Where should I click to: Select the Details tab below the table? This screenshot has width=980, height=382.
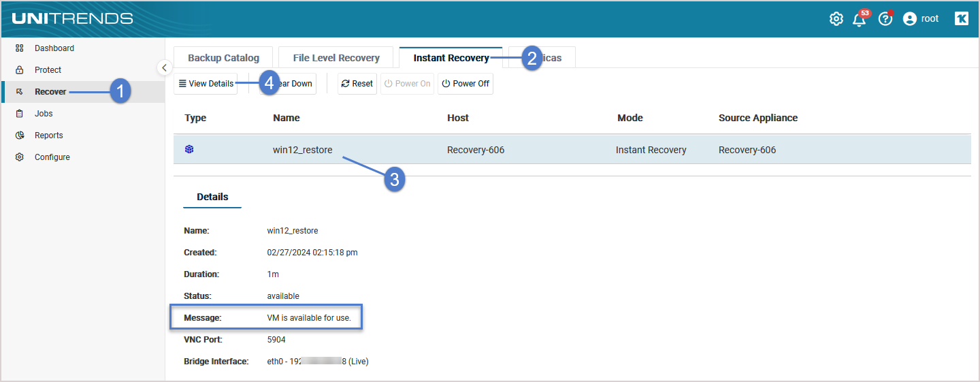tap(212, 197)
